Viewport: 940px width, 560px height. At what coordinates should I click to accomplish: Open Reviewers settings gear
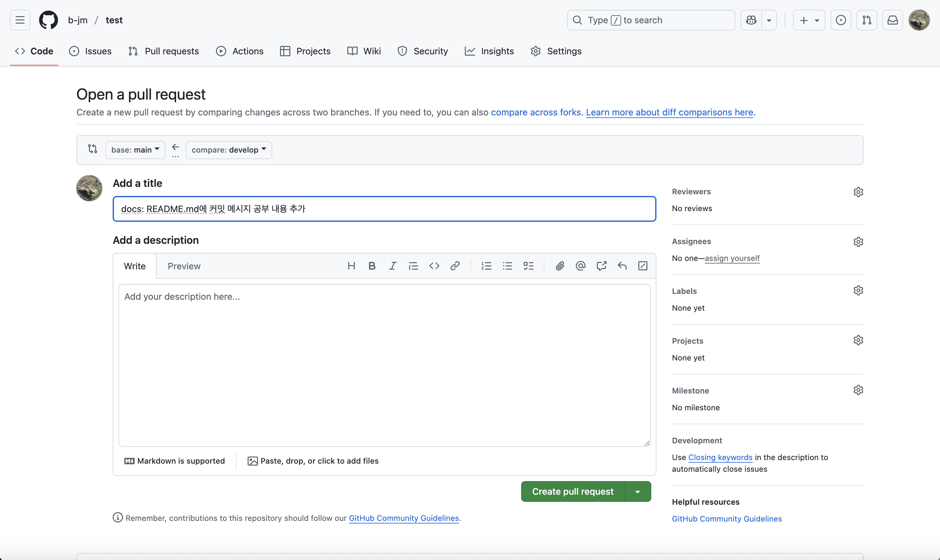[858, 192]
